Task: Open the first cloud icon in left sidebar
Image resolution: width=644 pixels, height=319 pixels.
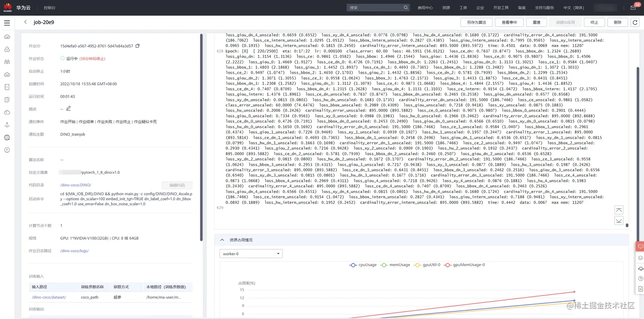Action: click(7, 37)
